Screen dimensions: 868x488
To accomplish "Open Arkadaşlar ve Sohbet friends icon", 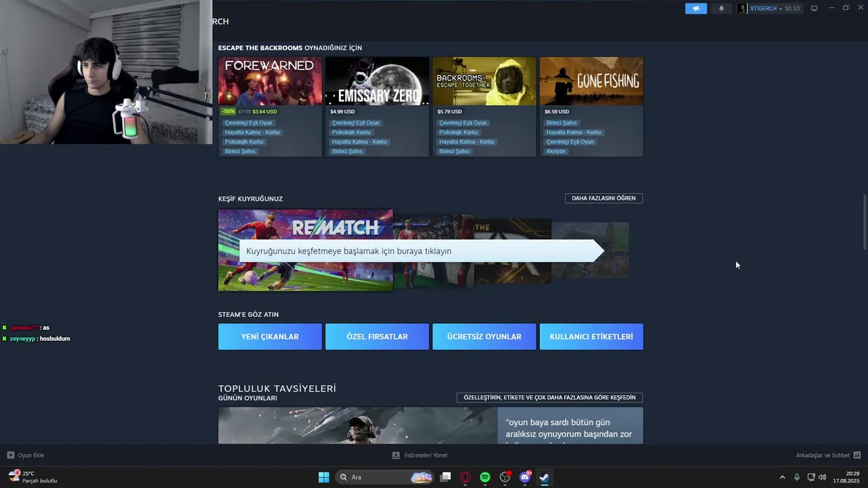I will [857, 455].
